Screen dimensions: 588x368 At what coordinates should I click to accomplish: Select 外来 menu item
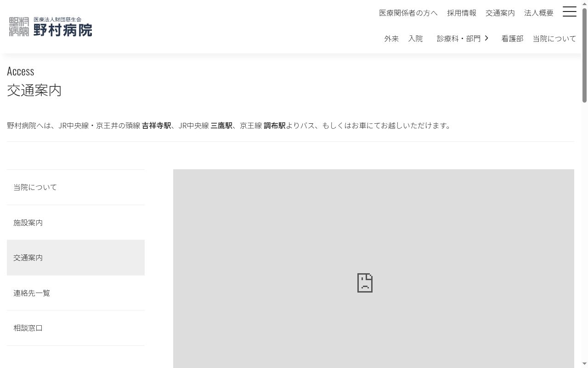tap(392, 39)
